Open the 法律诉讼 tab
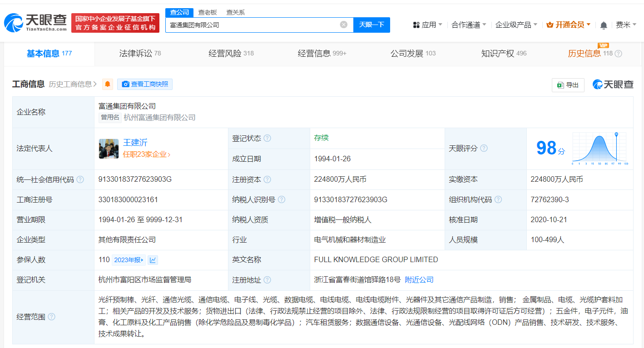Image resolution: width=644 pixels, height=348 pixels. pos(135,53)
